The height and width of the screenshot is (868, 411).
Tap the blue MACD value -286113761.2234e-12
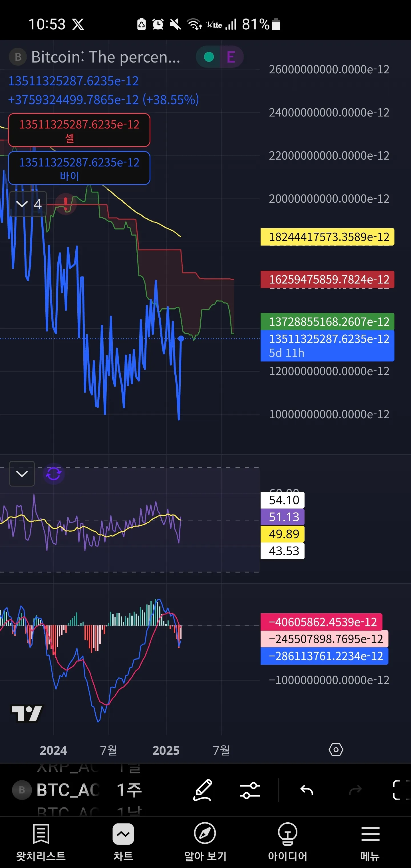324,656
